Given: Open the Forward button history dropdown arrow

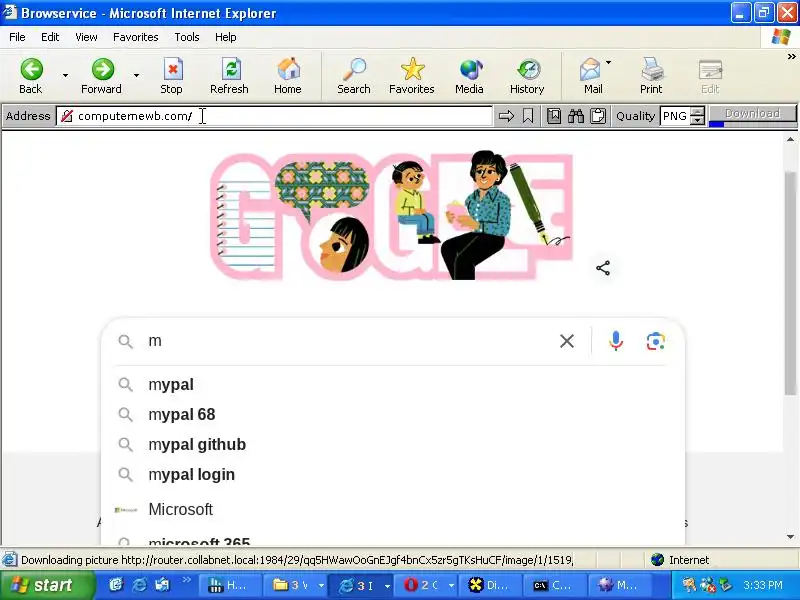Looking at the screenshot, I should [136, 76].
